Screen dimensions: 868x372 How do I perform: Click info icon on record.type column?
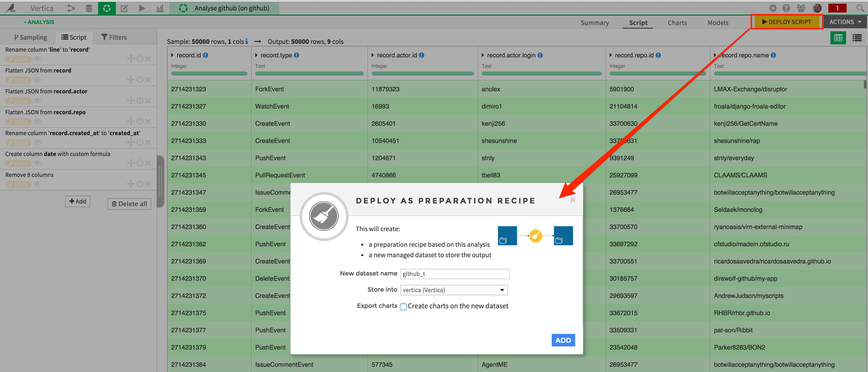pyautogui.click(x=296, y=55)
